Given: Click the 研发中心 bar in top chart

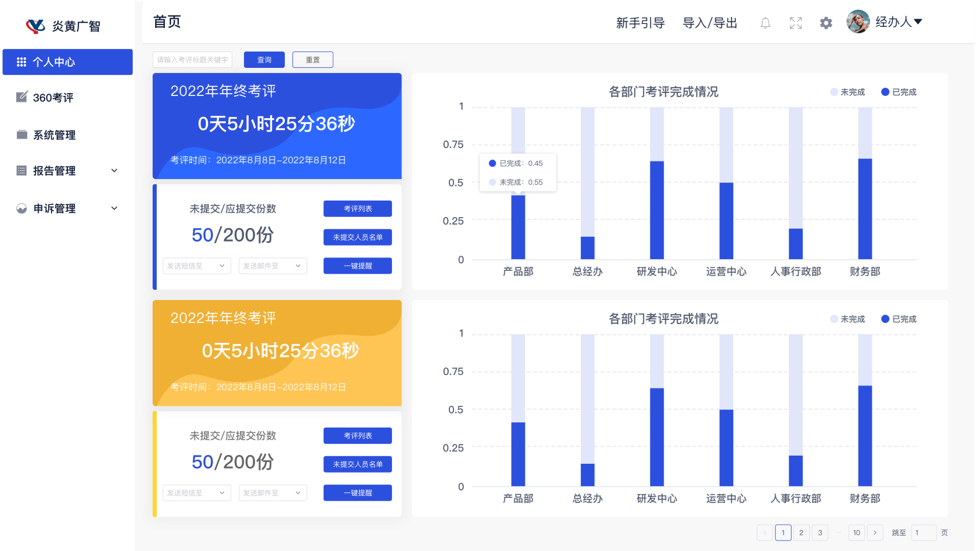Looking at the screenshot, I should [x=657, y=209].
